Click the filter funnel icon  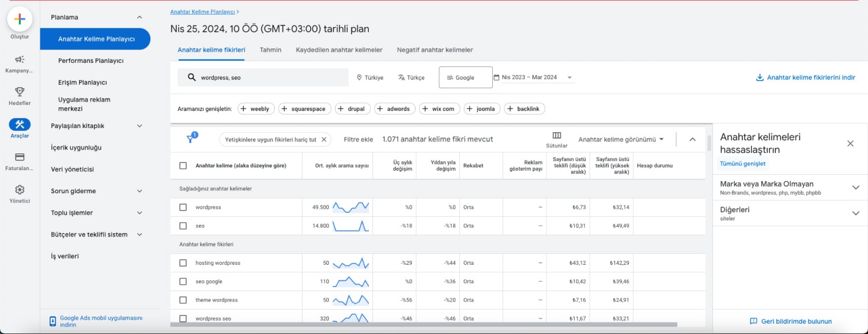[x=191, y=139]
